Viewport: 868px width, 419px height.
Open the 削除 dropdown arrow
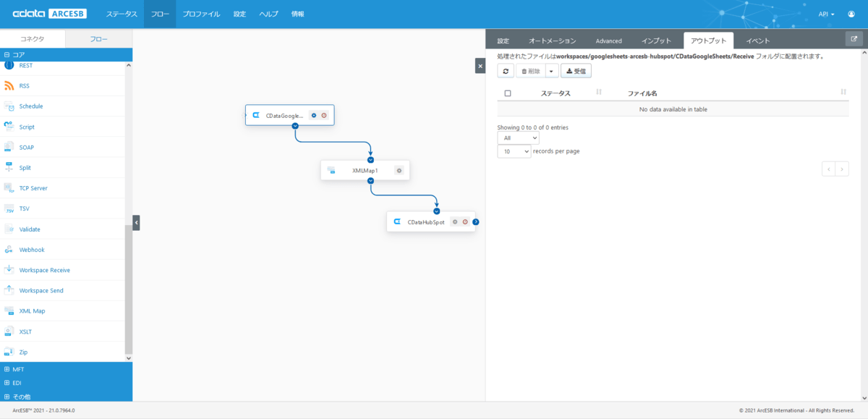point(552,71)
